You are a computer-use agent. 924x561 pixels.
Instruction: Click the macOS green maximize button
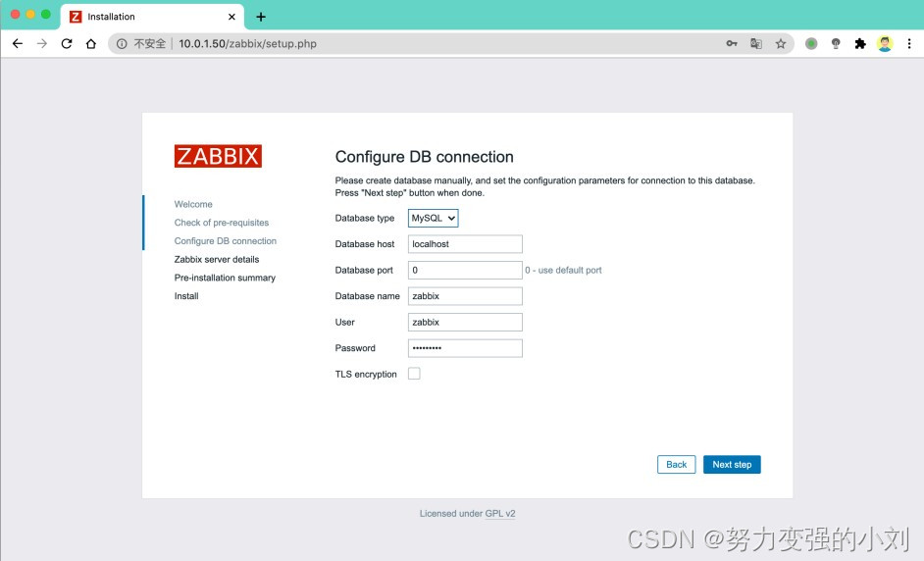(x=46, y=14)
